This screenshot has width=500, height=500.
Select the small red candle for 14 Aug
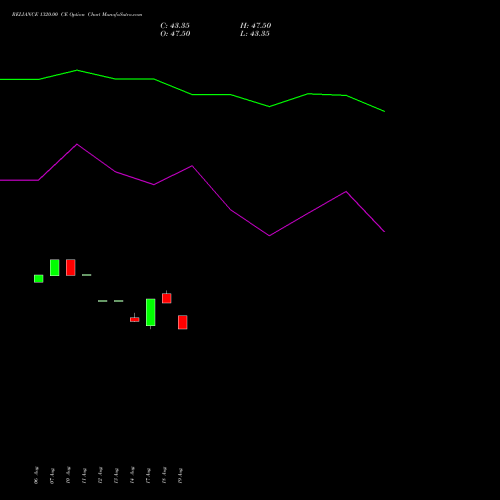tap(135, 319)
